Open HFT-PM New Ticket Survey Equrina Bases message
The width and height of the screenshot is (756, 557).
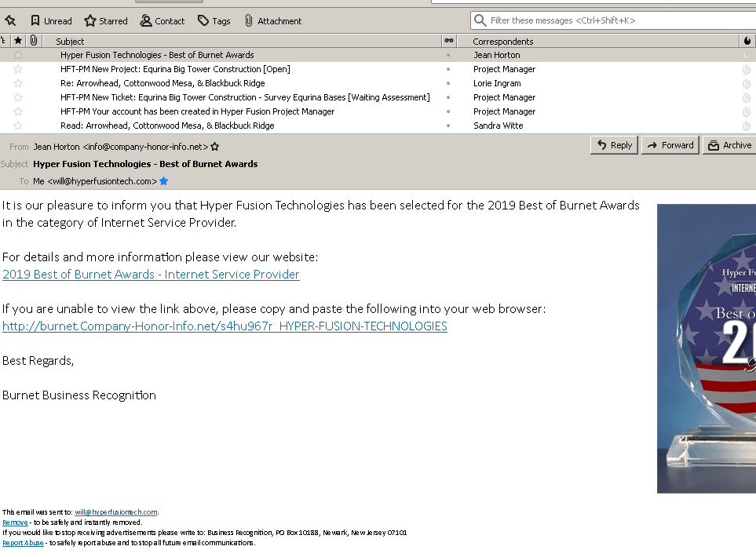245,97
